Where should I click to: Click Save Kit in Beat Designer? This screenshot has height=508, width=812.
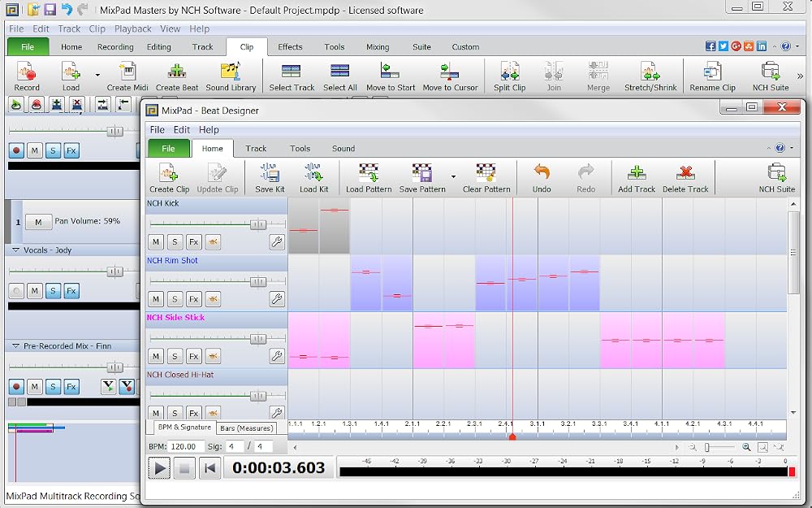(270, 178)
